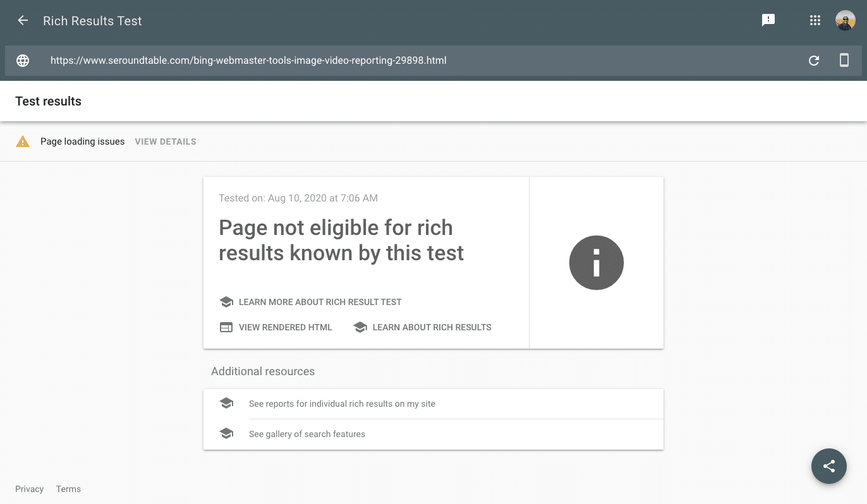Image resolution: width=867 pixels, height=504 pixels.
Task: Click Learn About Rich Results link
Action: (432, 327)
